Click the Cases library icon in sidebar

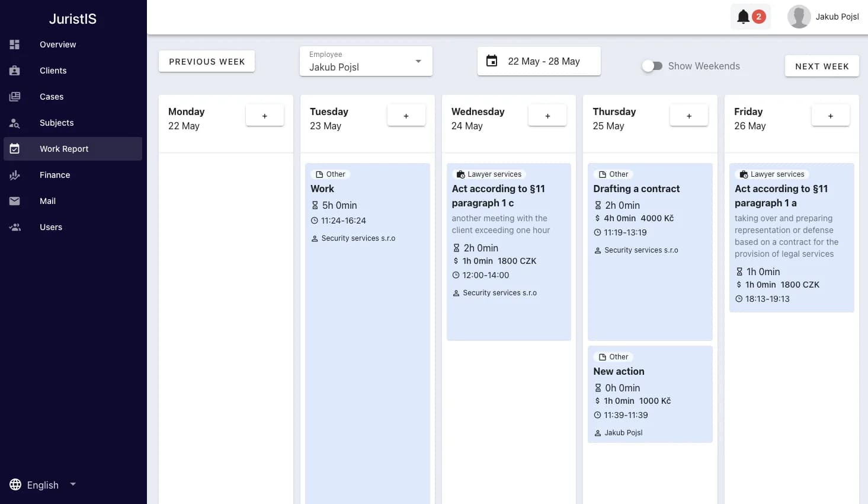pos(15,97)
